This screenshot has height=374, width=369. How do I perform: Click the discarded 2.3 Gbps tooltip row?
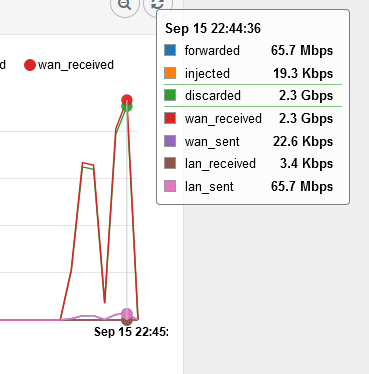point(253,96)
